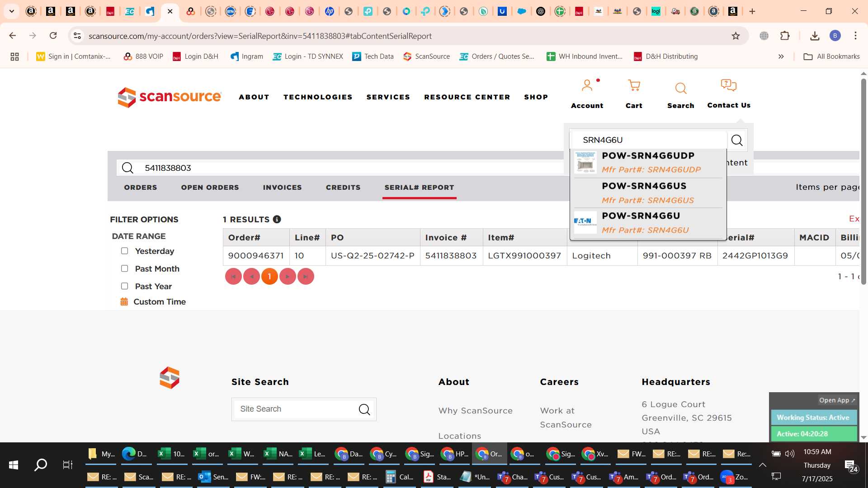
Task: Open the Contact Us chat icon
Action: click(x=728, y=85)
